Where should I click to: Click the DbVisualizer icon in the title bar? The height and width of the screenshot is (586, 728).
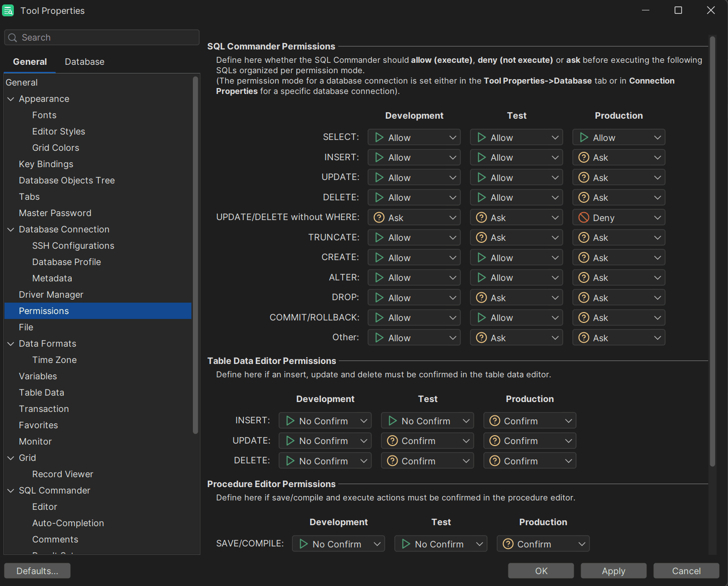pos(8,10)
